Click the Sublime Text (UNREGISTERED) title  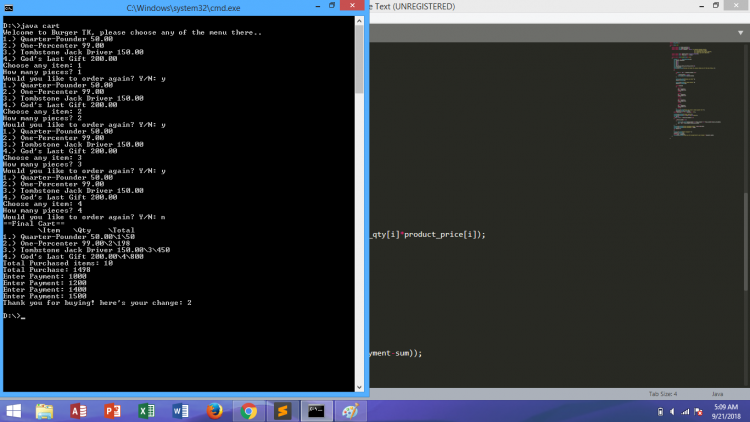(414, 7)
